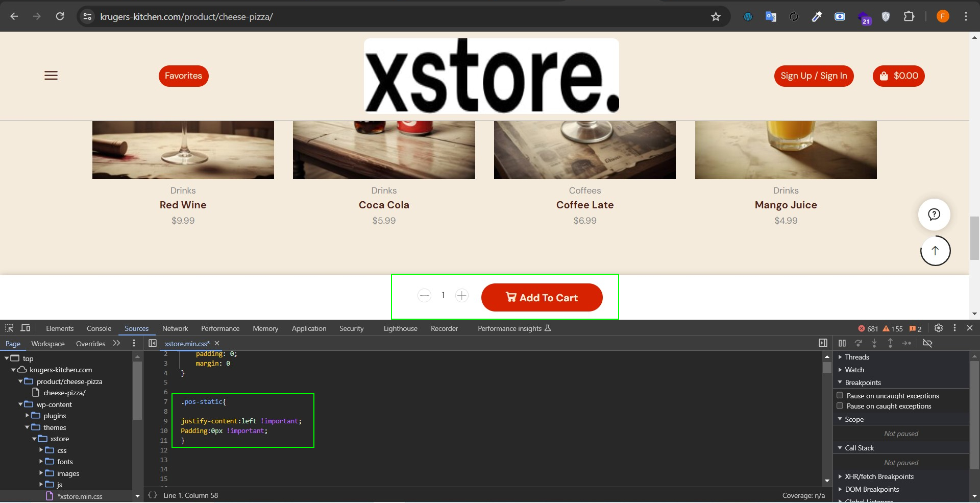Image resolution: width=980 pixels, height=503 pixels.
Task: Open the Lighthouse tab
Action: (400, 328)
